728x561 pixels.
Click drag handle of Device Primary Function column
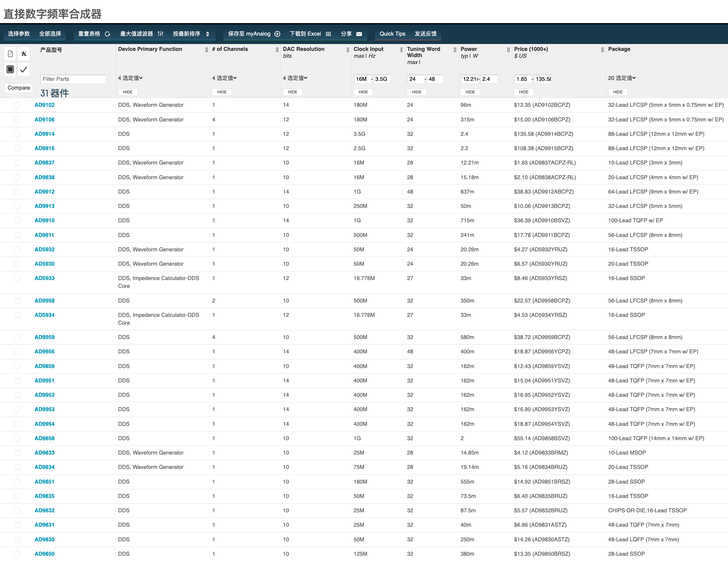click(x=206, y=50)
